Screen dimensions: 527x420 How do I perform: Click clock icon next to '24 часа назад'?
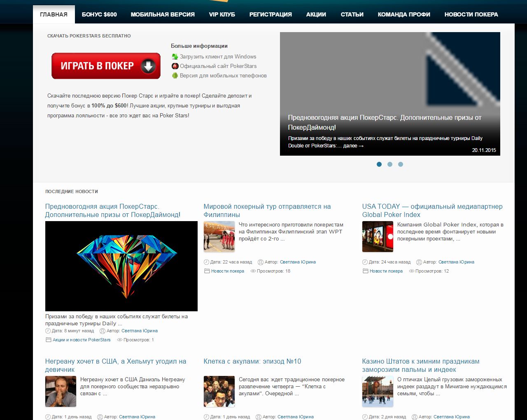[365, 262]
